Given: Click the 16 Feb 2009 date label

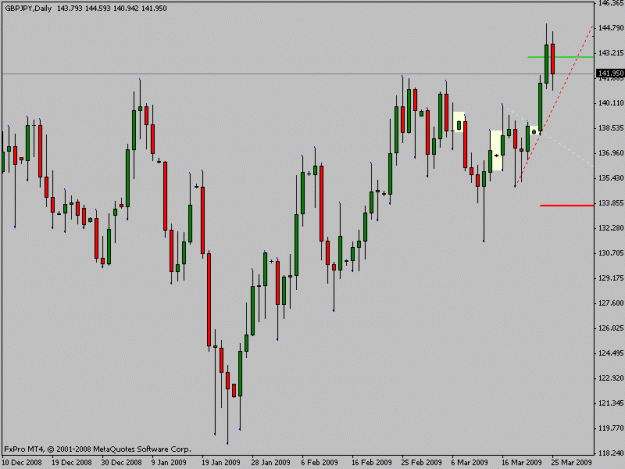Looking at the screenshot, I should pos(371,462).
